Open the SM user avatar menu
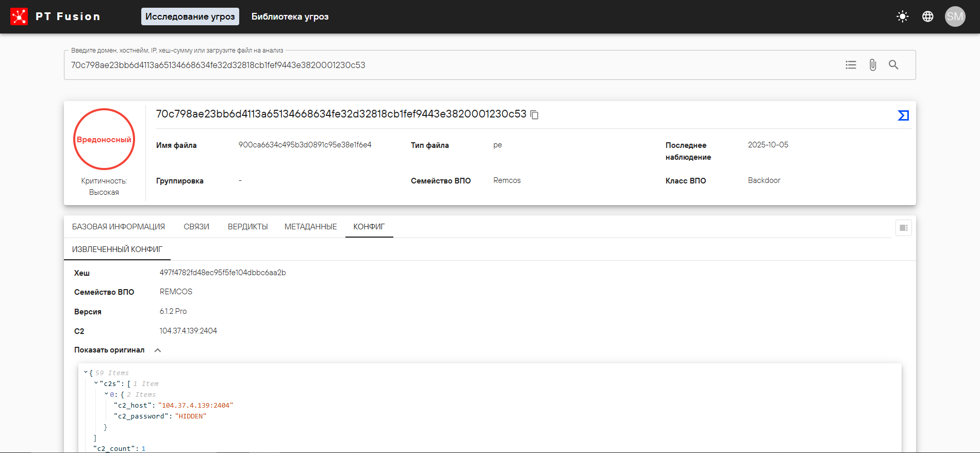This screenshot has width=980, height=453. pos(954,16)
